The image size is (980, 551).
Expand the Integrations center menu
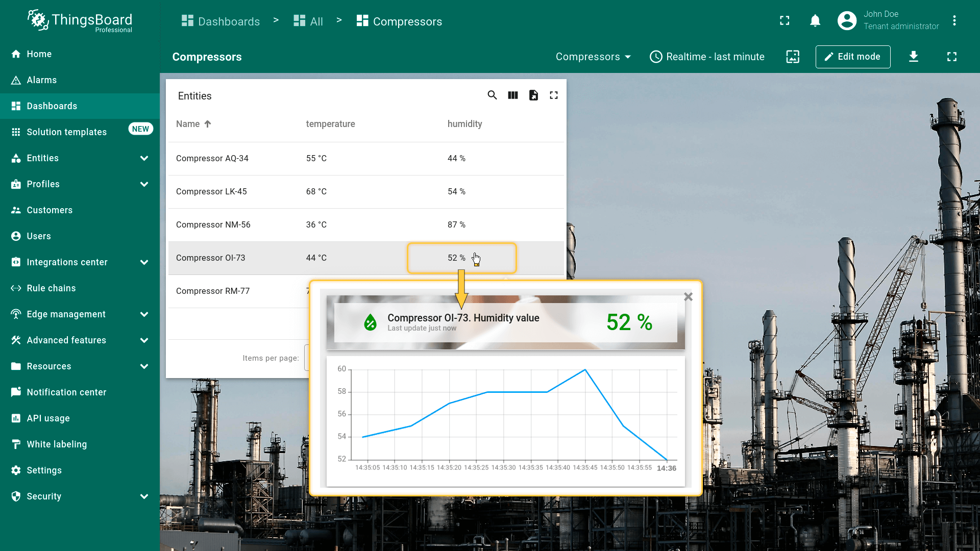pos(144,262)
